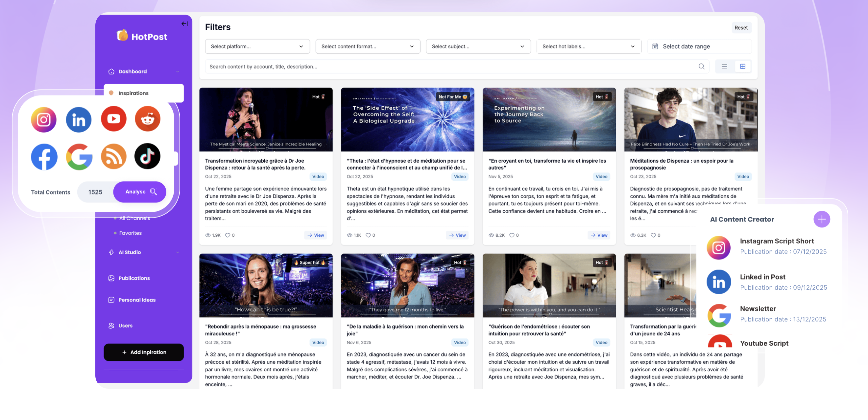The width and height of the screenshot is (868, 420).
Task: Collapse sidebar with the arrow icon
Action: (x=184, y=24)
